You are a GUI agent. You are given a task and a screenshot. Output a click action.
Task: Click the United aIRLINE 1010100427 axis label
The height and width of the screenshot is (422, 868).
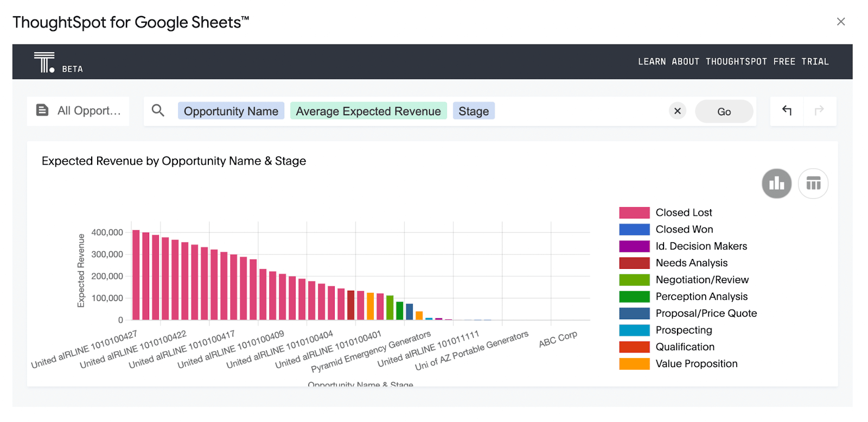[x=84, y=349]
